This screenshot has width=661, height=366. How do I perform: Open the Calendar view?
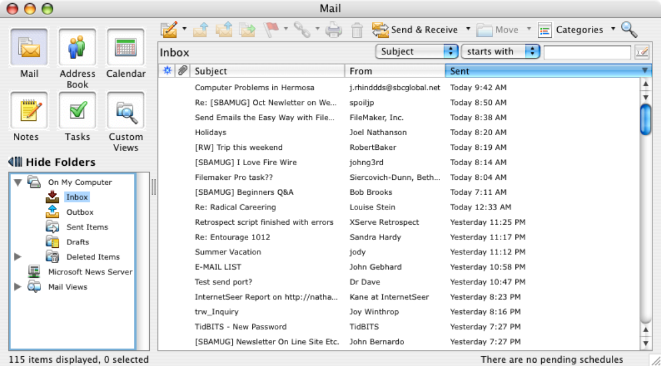(126, 53)
